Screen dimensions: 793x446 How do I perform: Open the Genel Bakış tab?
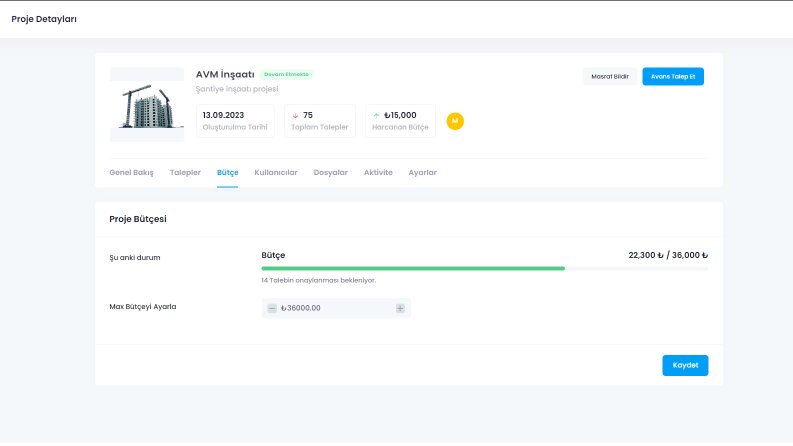click(x=131, y=172)
